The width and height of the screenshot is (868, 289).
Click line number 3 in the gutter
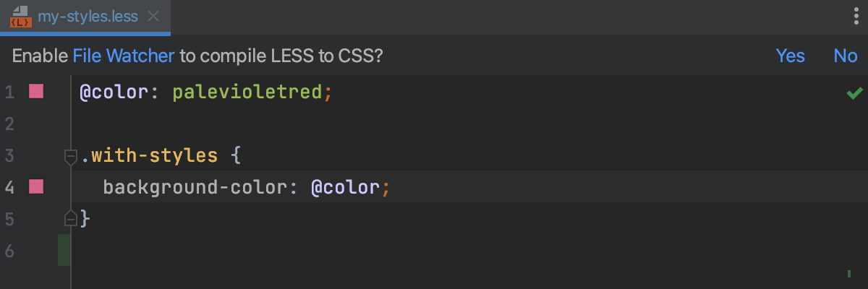(9, 156)
